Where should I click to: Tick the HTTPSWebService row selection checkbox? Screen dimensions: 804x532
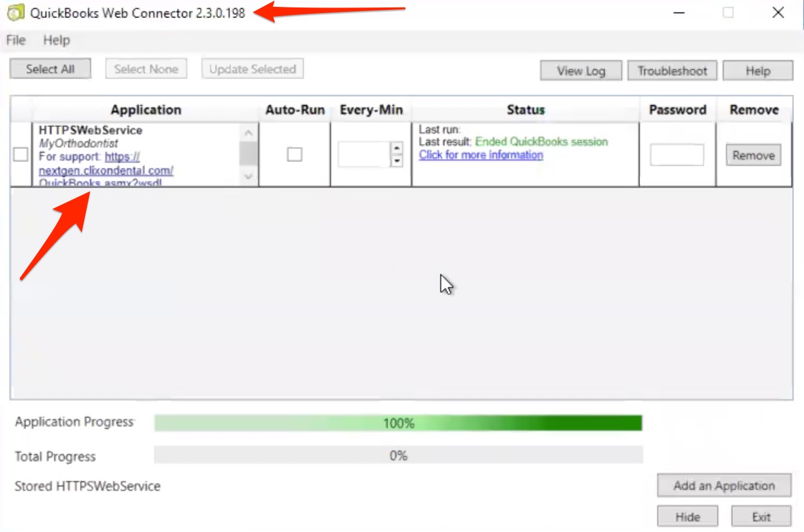pos(21,154)
